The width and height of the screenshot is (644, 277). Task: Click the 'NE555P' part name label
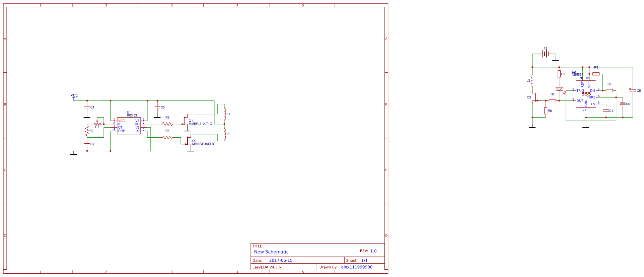[577, 75]
